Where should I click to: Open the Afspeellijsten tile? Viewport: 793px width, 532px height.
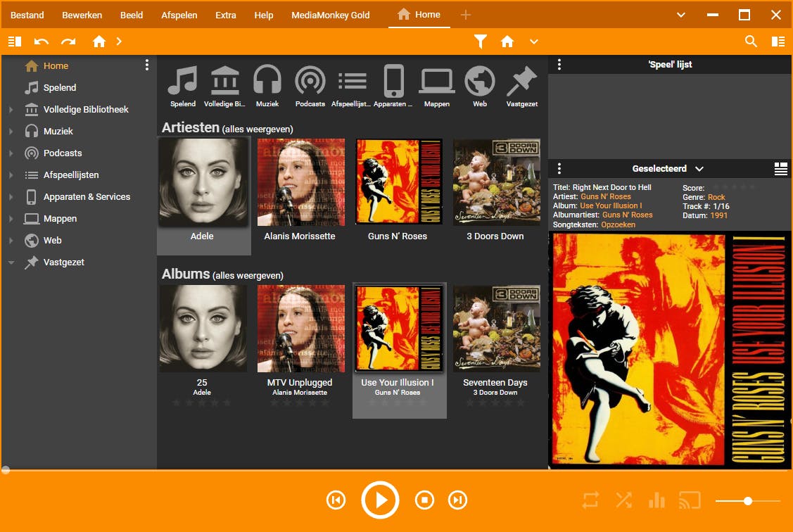(x=352, y=87)
